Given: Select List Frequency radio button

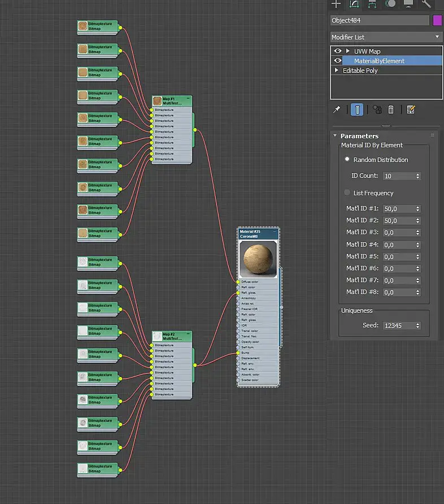Looking at the screenshot, I should click(x=347, y=193).
